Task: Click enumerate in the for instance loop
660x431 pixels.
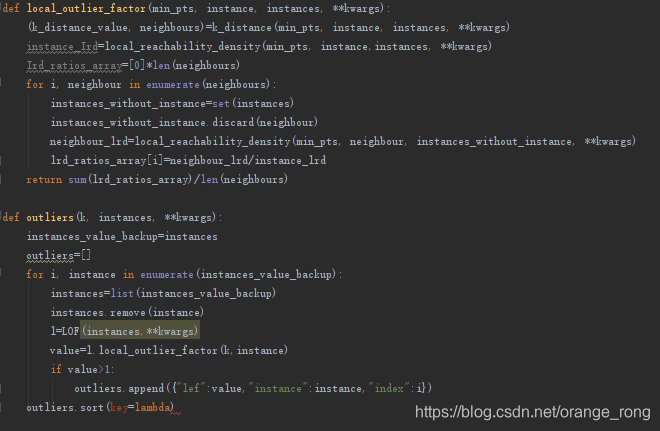Action: pyautogui.click(x=167, y=274)
